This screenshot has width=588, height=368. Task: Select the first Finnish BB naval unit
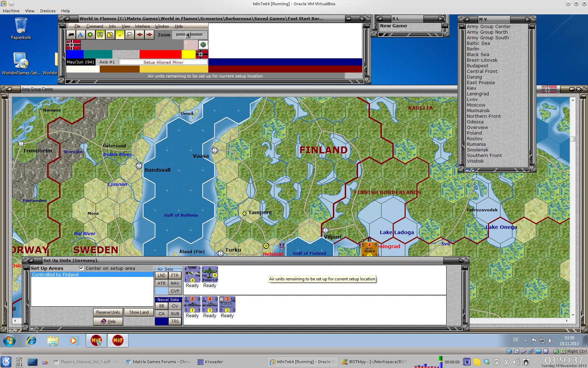192,305
